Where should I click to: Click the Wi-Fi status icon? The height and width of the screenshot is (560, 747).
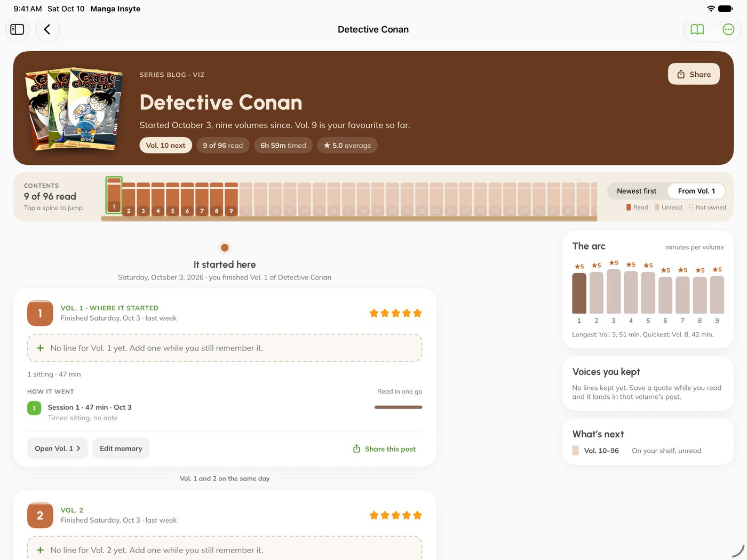pyautogui.click(x=711, y=9)
